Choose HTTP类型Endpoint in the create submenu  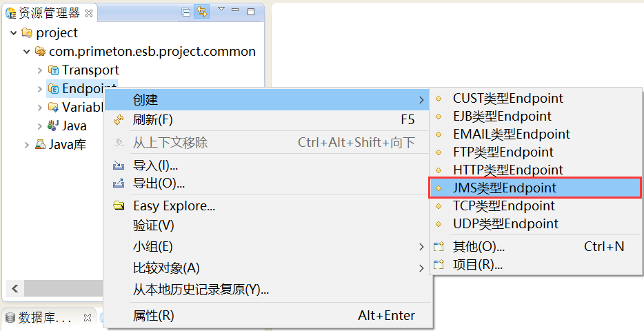(x=507, y=170)
